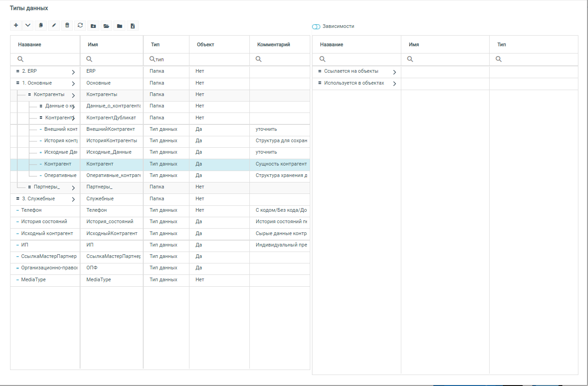Screen dimensions: 588x386
Task: Click the trash can delete icon
Action: (x=67, y=26)
